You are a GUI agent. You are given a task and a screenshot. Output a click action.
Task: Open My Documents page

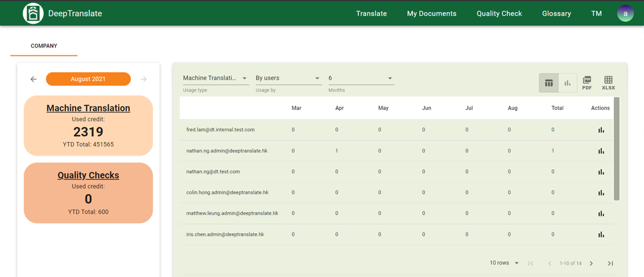click(x=432, y=14)
